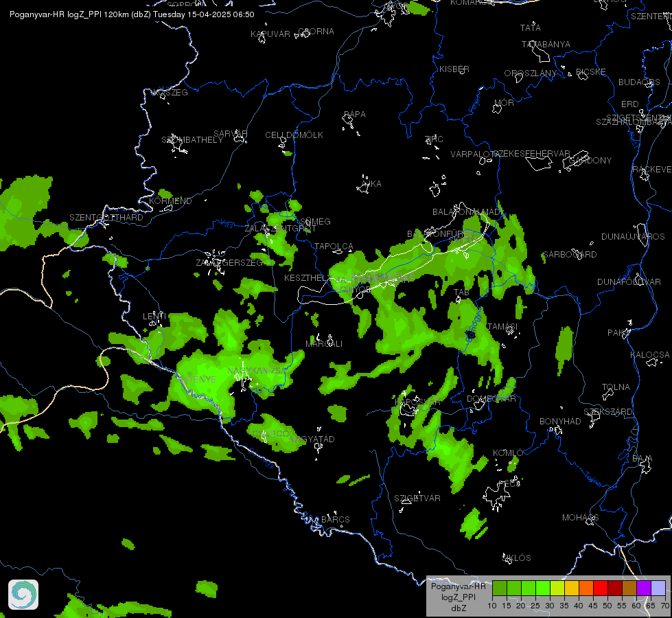
Task: Select the BICSKE label on map
Action: click(x=590, y=71)
